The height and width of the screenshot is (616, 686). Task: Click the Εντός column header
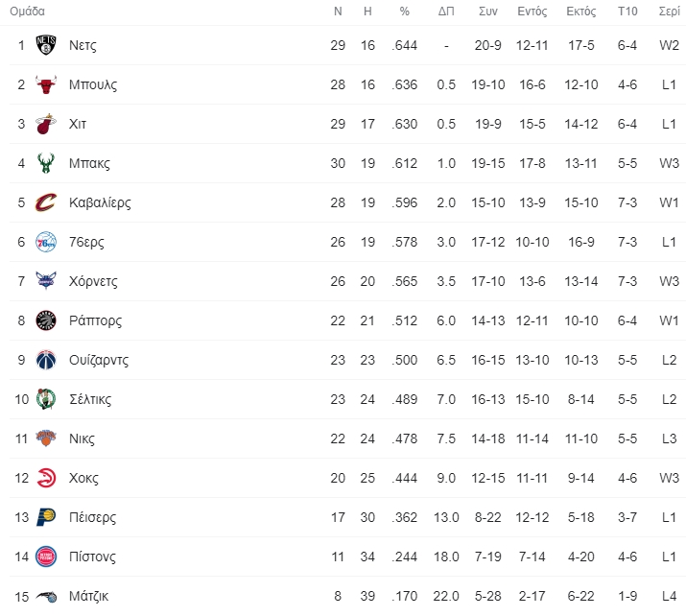point(532,12)
